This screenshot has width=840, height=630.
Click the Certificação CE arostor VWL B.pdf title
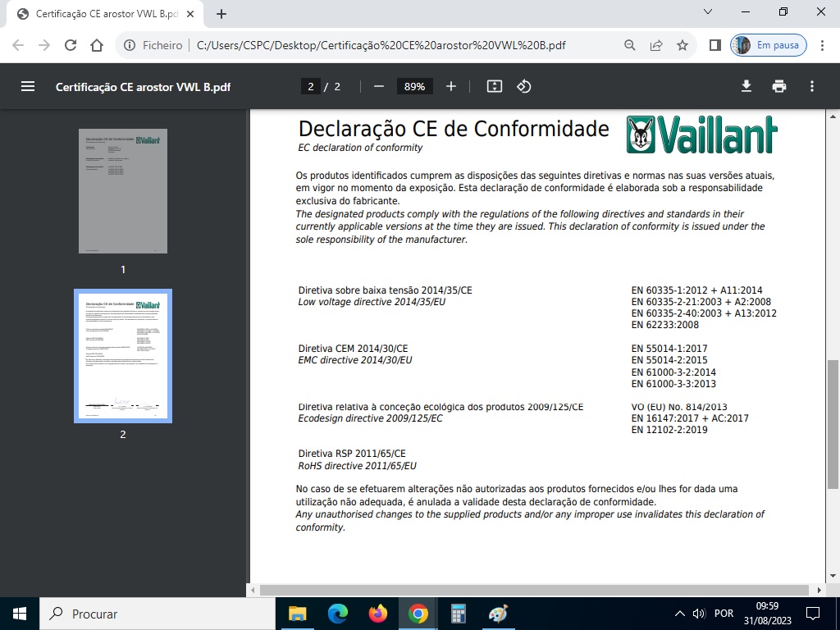coord(143,87)
